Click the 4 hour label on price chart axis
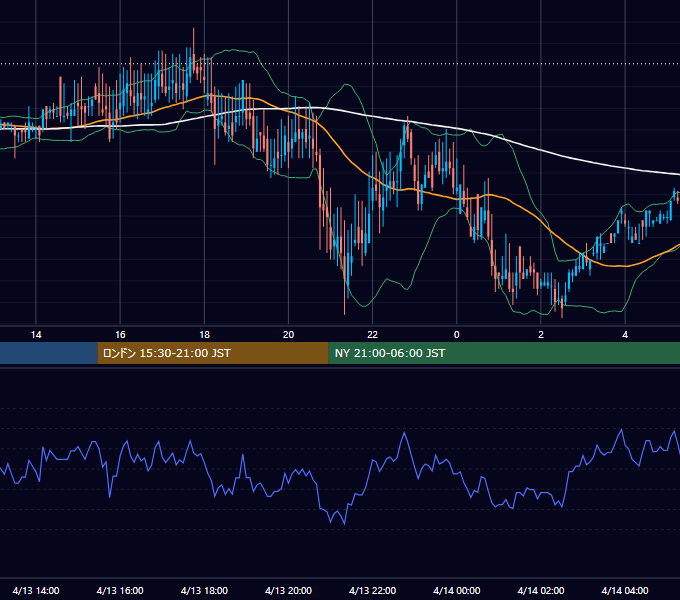 625,335
